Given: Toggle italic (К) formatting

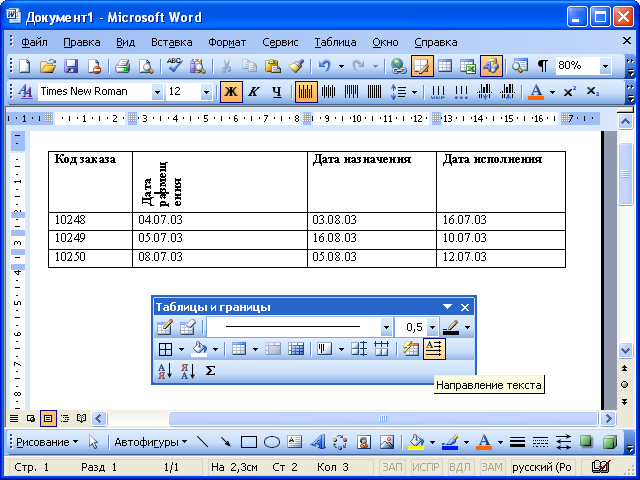Looking at the screenshot, I should point(254,91).
